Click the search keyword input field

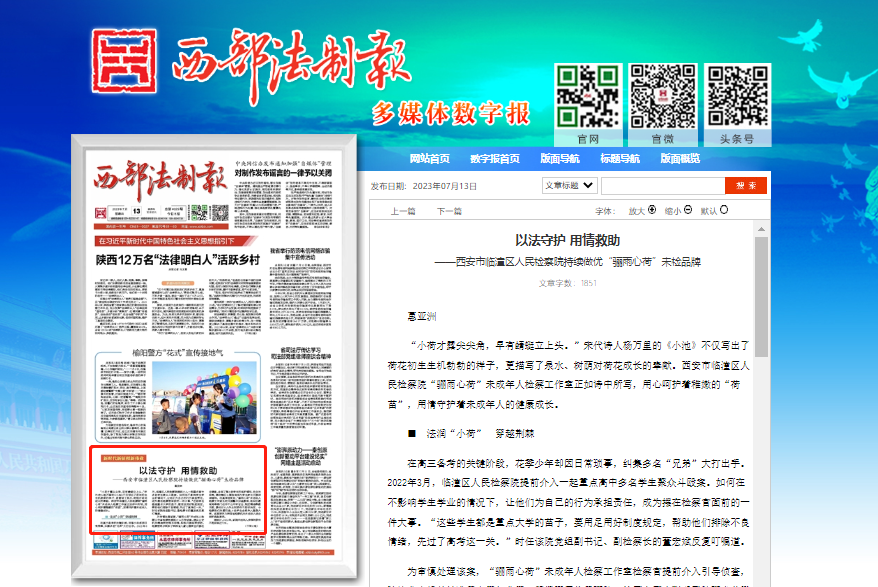663,185
